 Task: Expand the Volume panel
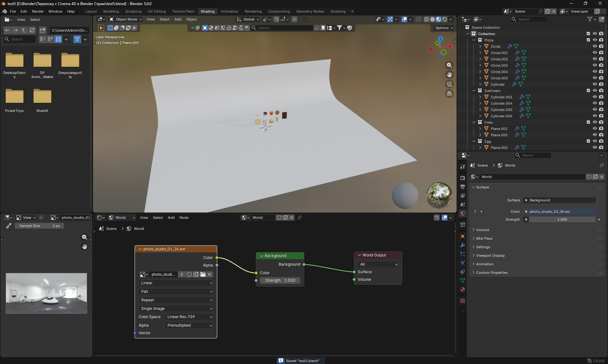[483, 230]
